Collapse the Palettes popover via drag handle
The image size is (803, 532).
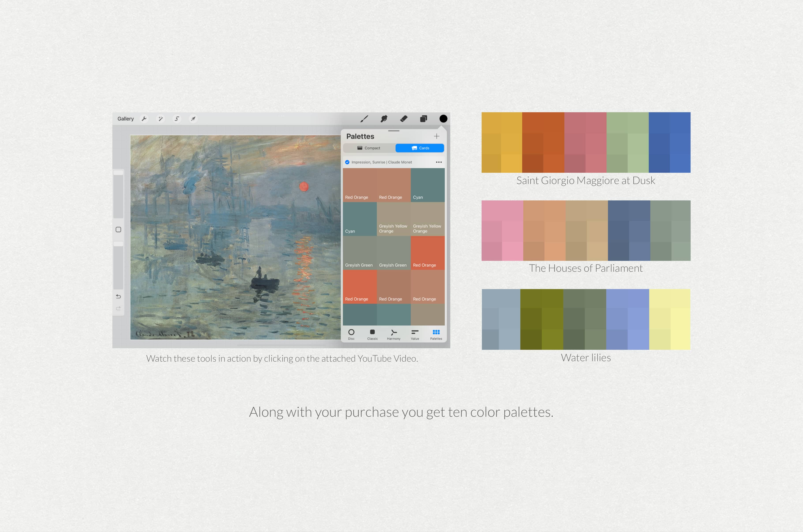click(x=394, y=131)
